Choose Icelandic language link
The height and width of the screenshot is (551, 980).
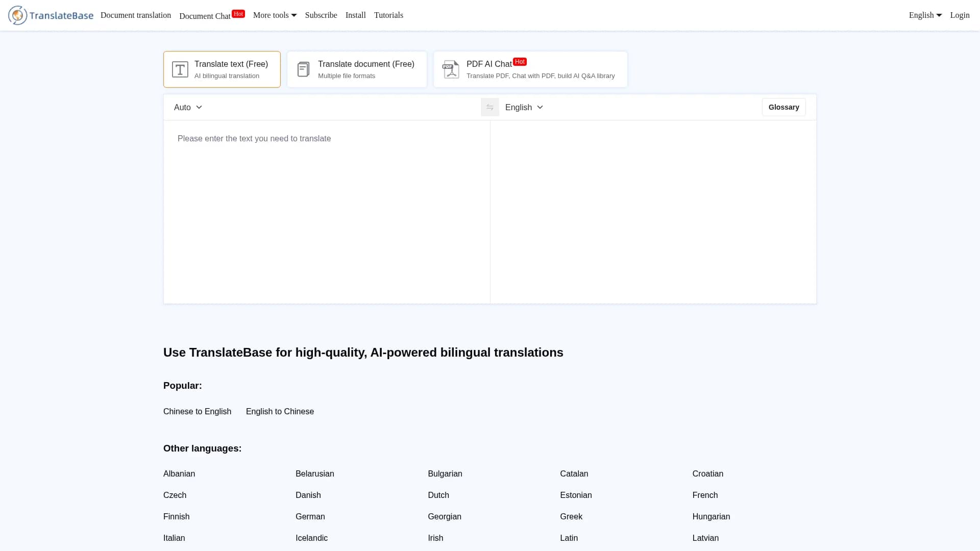(x=311, y=538)
